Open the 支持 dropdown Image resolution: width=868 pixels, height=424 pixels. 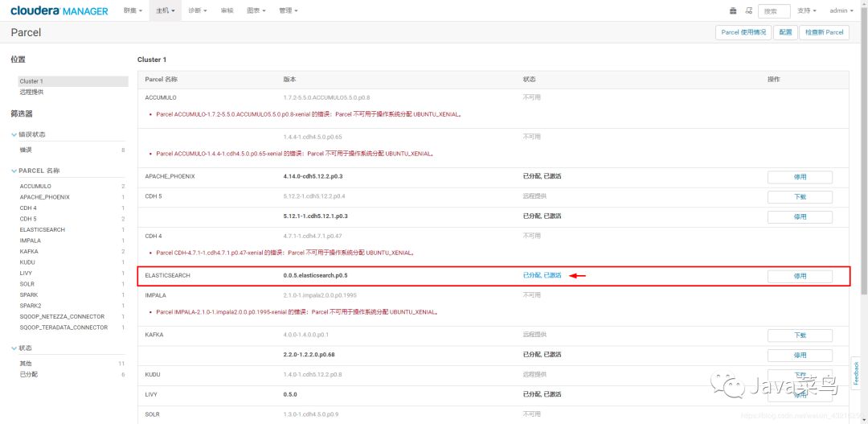click(807, 10)
